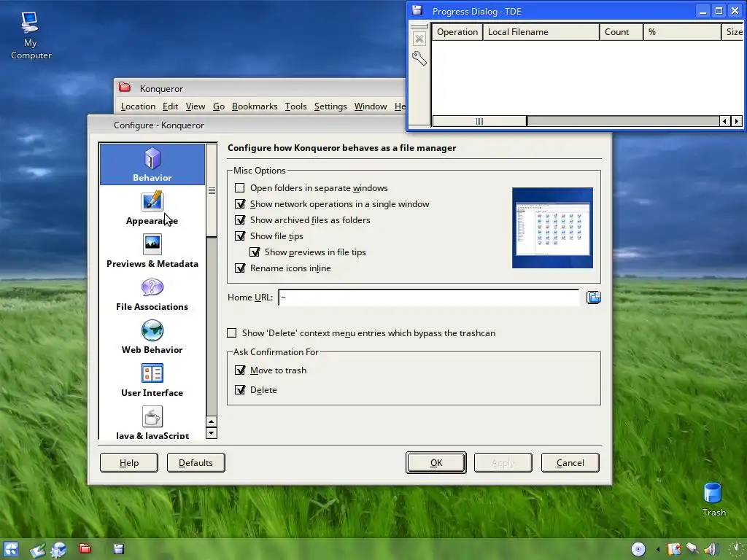This screenshot has height=560, width=747.
Task: Open the Web Behavior section
Action: (x=152, y=337)
